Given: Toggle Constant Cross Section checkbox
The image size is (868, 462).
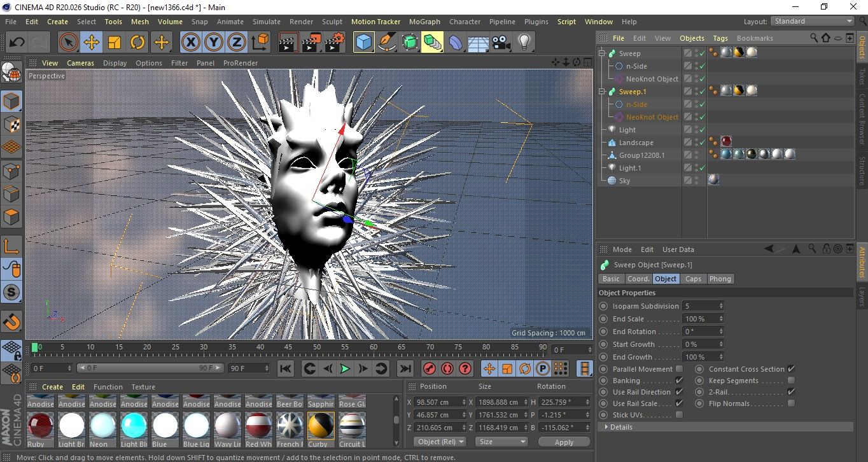Looking at the screenshot, I should 791,369.
